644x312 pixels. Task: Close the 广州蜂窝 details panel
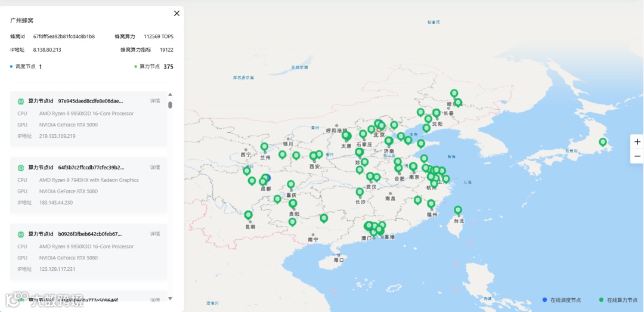pos(177,13)
